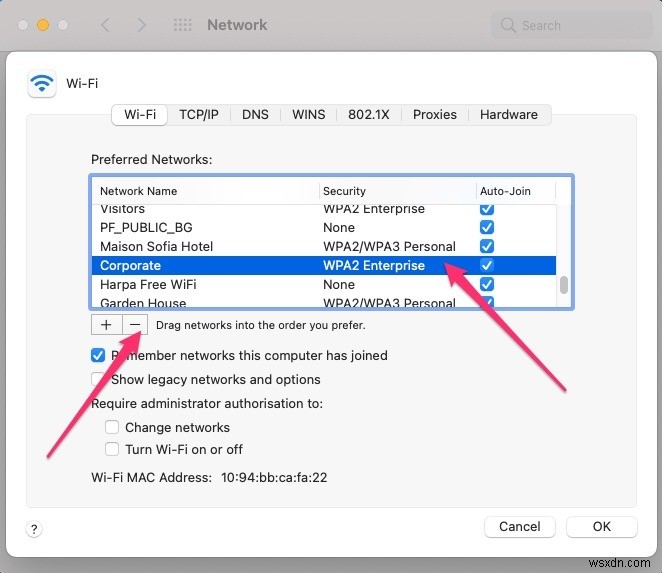The height and width of the screenshot is (573, 662).
Task: Open the Show All grid icon
Action: pos(182,25)
